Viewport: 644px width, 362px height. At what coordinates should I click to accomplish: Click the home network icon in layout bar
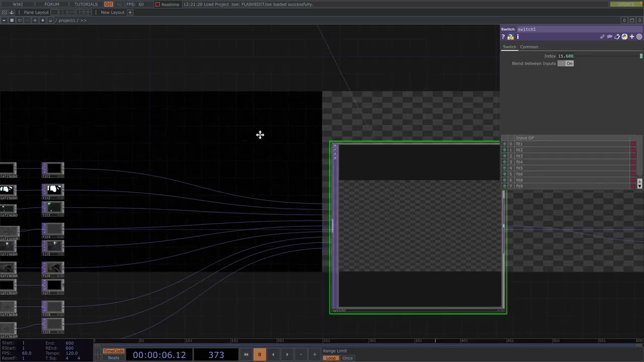4,12
